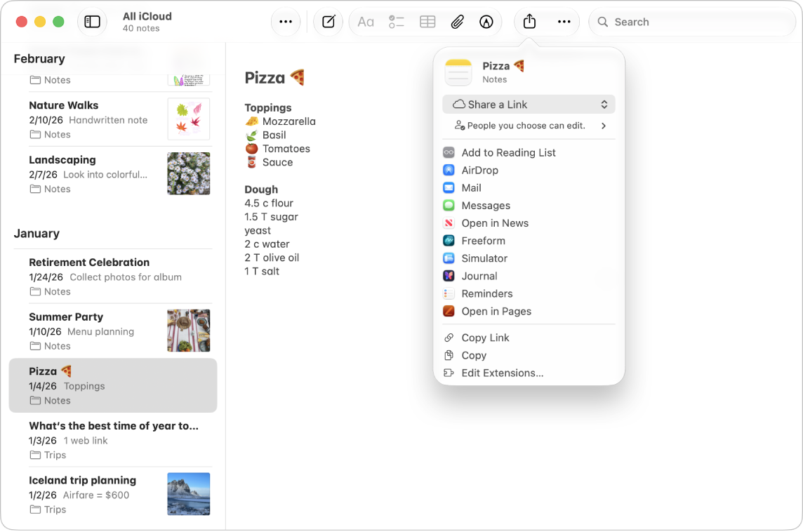Select the Pizza note in list

tap(113, 385)
